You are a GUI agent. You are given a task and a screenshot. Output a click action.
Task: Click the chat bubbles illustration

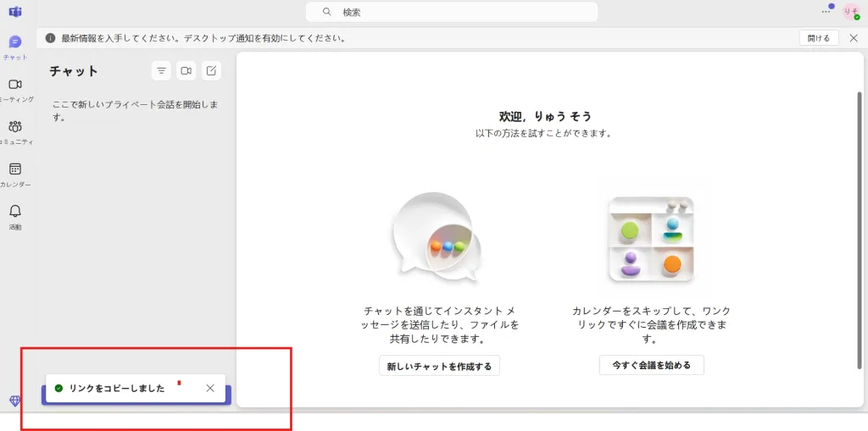[x=437, y=237]
